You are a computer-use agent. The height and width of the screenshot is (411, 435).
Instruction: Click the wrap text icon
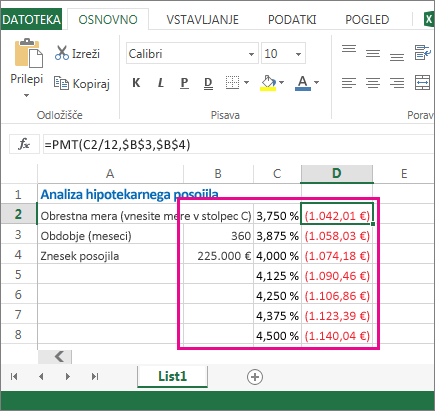tap(423, 53)
